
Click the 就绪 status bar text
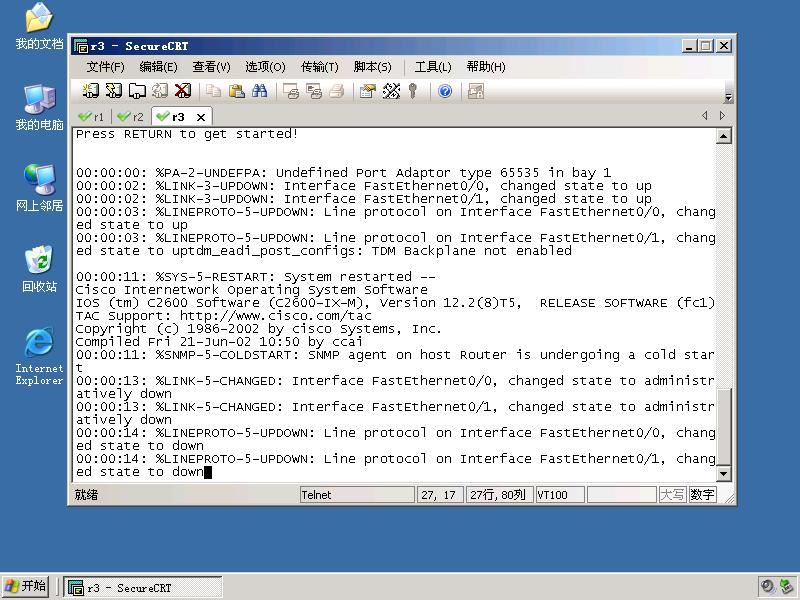click(x=86, y=494)
